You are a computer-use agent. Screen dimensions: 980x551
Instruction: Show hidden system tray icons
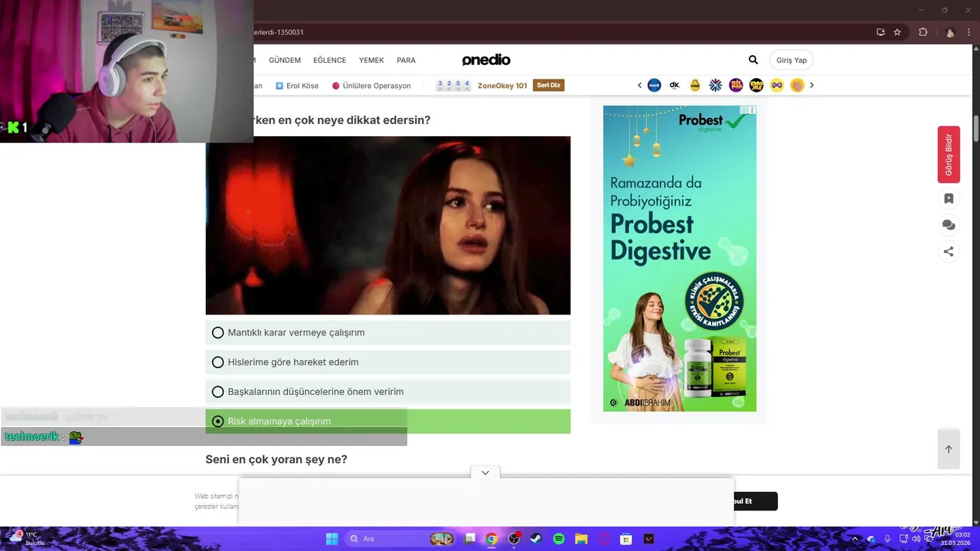(x=855, y=539)
